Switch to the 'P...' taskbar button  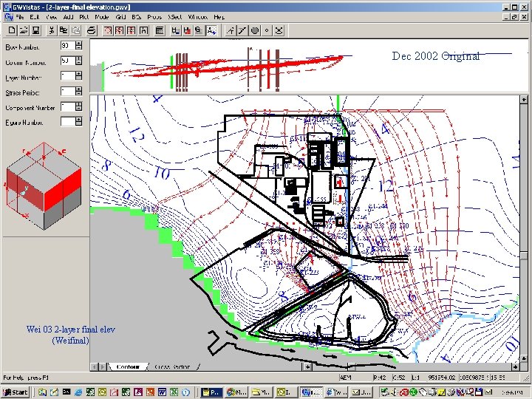click(x=211, y=392)
